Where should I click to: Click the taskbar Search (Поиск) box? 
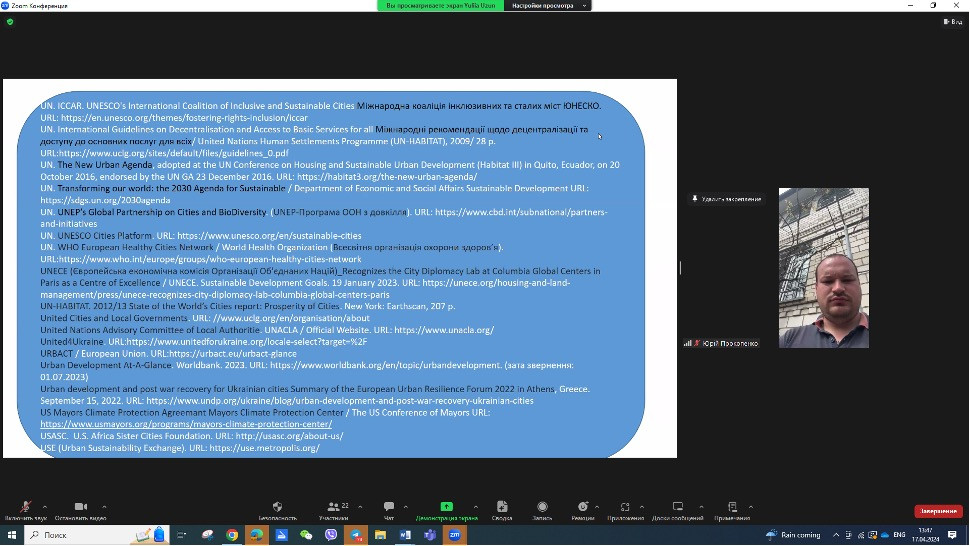click(96, 535)
